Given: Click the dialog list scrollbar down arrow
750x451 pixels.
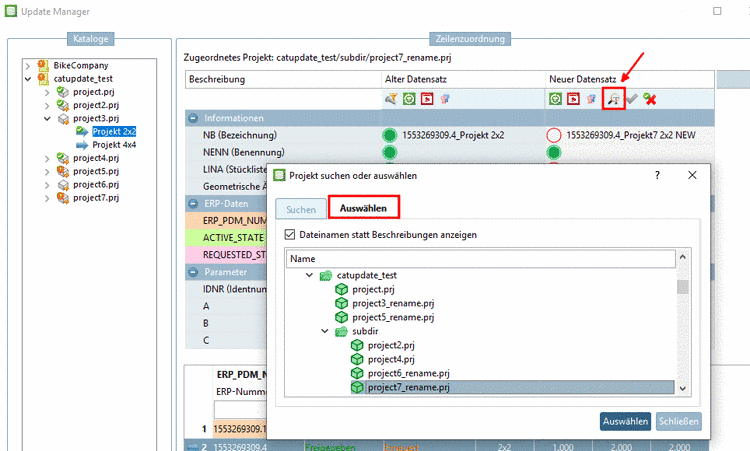Looking at the screenshot, I should click(683, 388).
